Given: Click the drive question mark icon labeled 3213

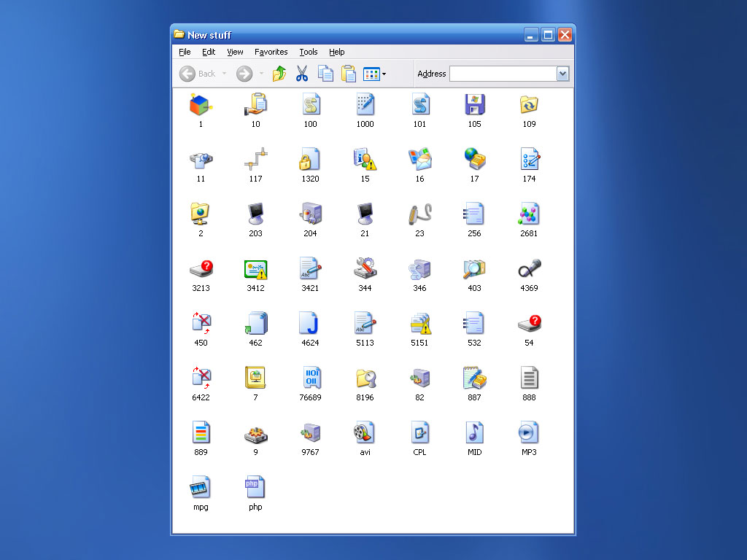Looking at the screenshot, I should pos(201,269).
